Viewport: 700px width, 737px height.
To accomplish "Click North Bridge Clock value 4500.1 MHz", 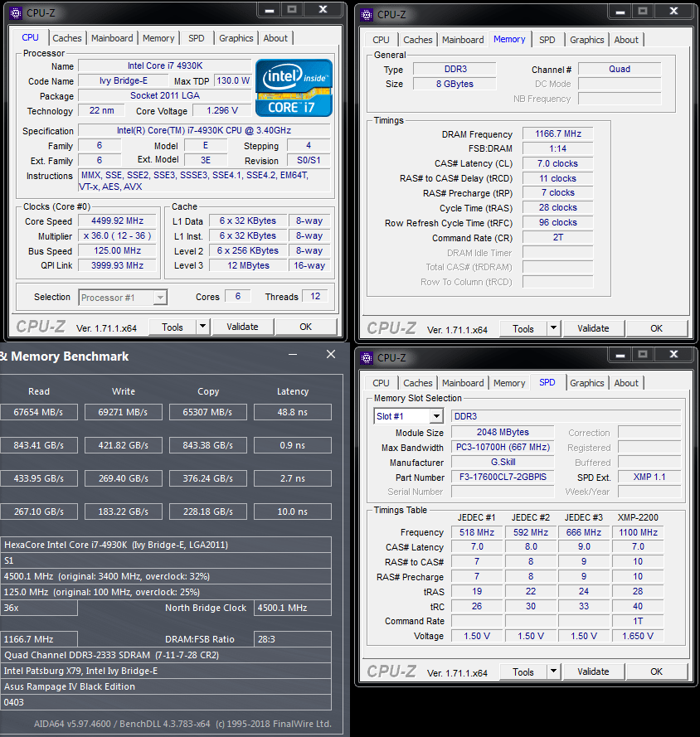I will [293, 608].
